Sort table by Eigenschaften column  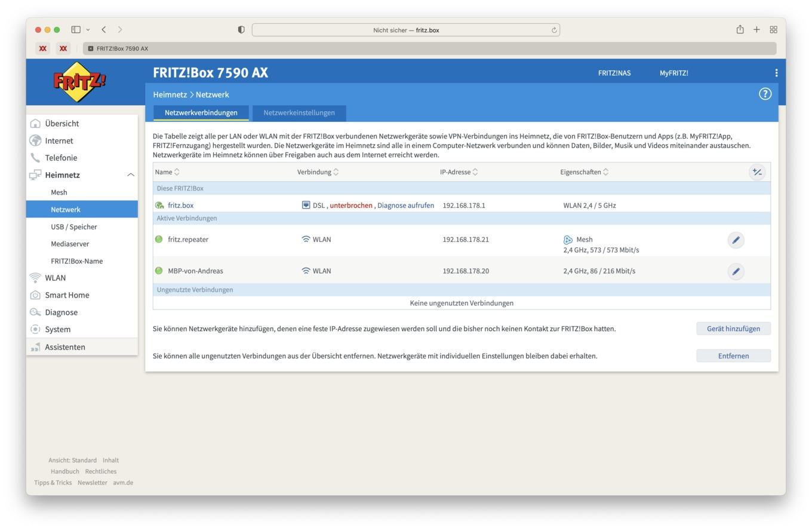(x=585, y=172)
